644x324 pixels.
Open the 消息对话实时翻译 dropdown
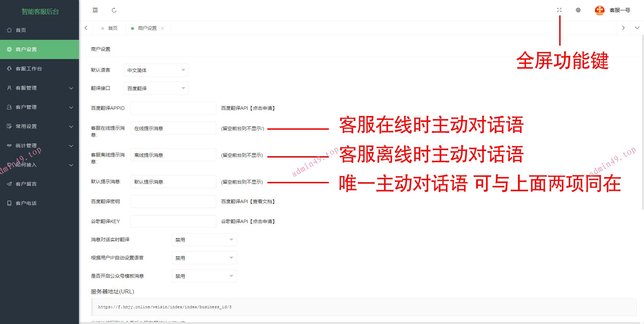[x=204, y=240]
